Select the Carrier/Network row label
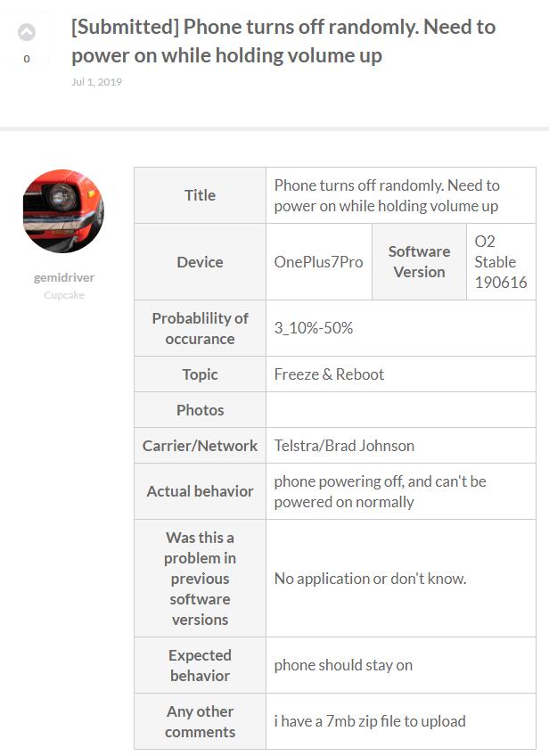 click(200, 446)
